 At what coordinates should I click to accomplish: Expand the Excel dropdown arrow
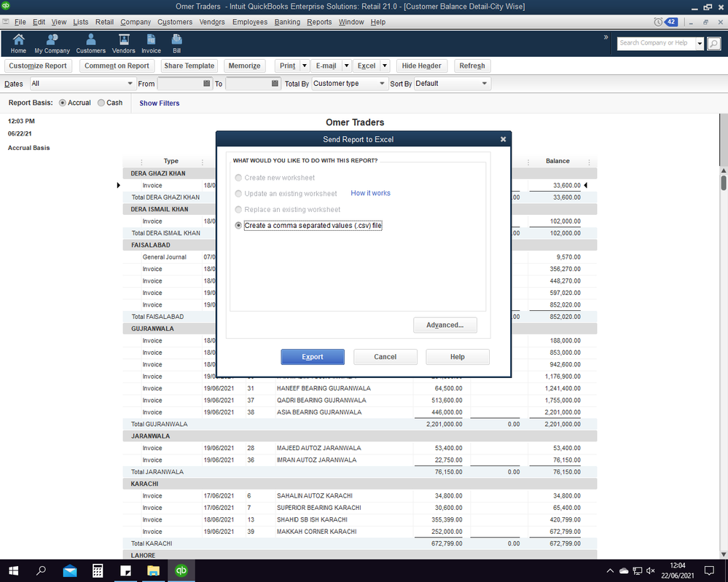(385, 66)
